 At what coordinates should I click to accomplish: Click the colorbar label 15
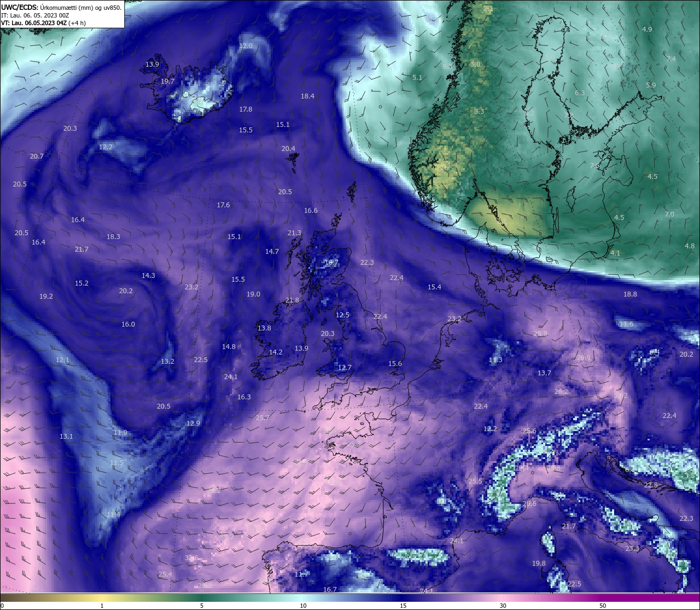click(x=403, y=606)
